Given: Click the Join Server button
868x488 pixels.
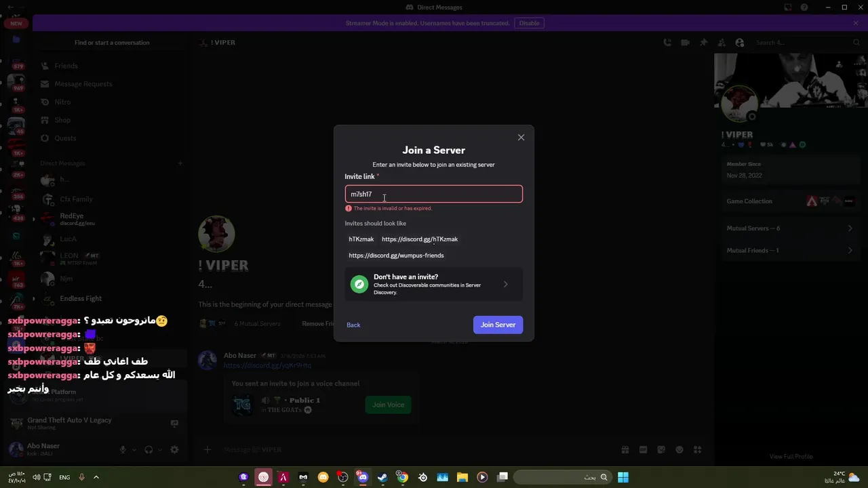Looking at the screenshot, I should pos(498,325).
